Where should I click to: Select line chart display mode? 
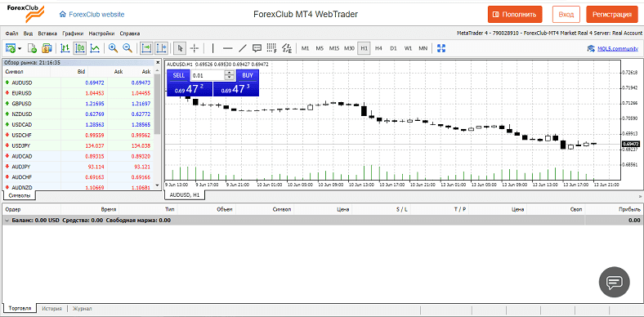tap(95, 48)
